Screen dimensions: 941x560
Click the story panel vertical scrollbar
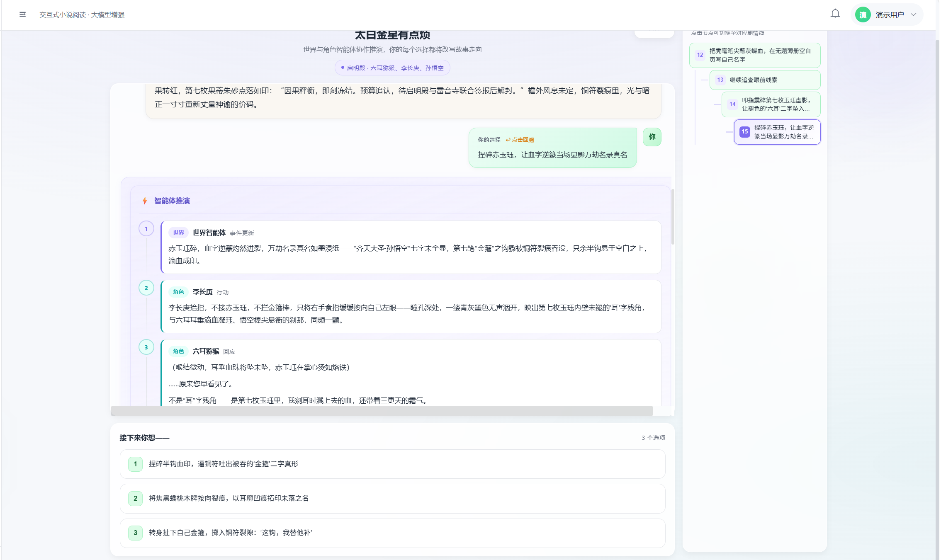coord(672,216)
